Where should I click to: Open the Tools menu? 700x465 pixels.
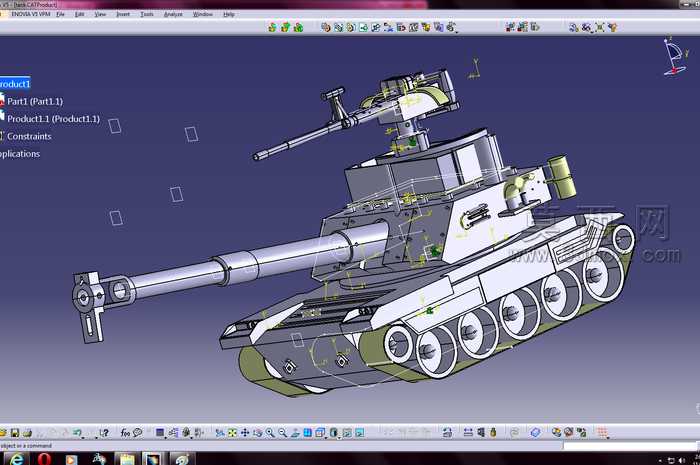(147, 14)
